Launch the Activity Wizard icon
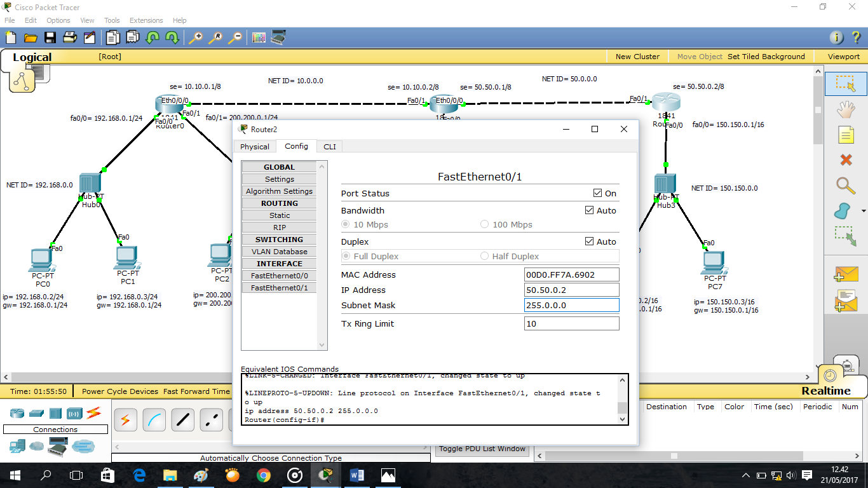 point(90,37)
